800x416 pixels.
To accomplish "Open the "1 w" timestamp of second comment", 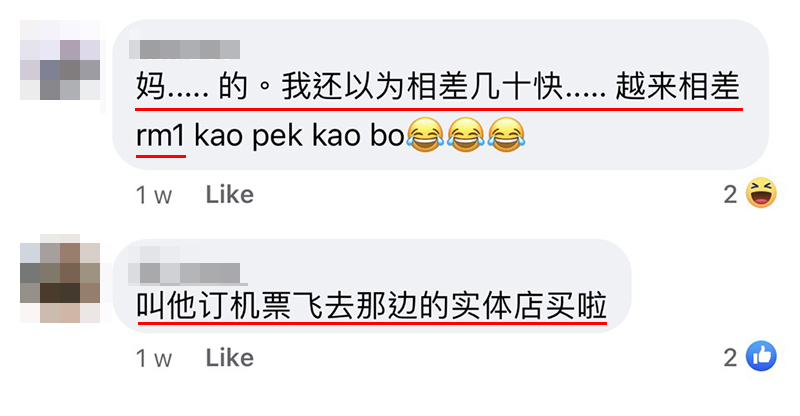I will coord(154,358).
